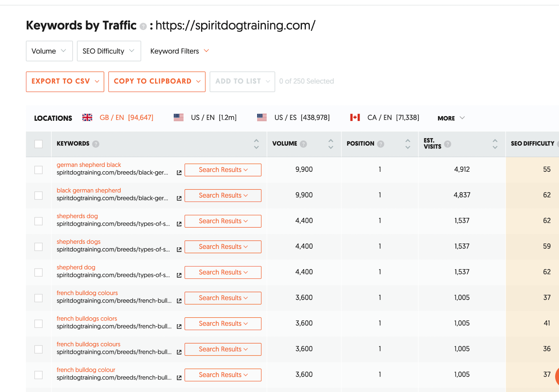Open external link for french bulldog colour
Screen dimensions: 559x392
(179, 378)
